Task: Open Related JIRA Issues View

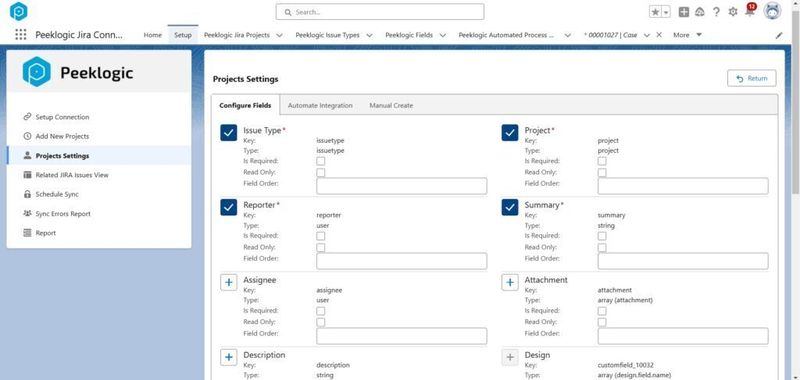Action: (72, 175)
